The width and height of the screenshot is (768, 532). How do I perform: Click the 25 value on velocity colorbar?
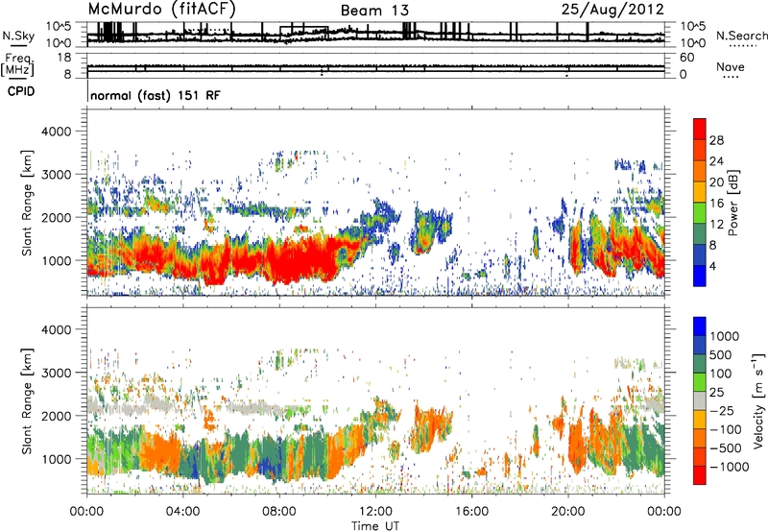point(716,393)
